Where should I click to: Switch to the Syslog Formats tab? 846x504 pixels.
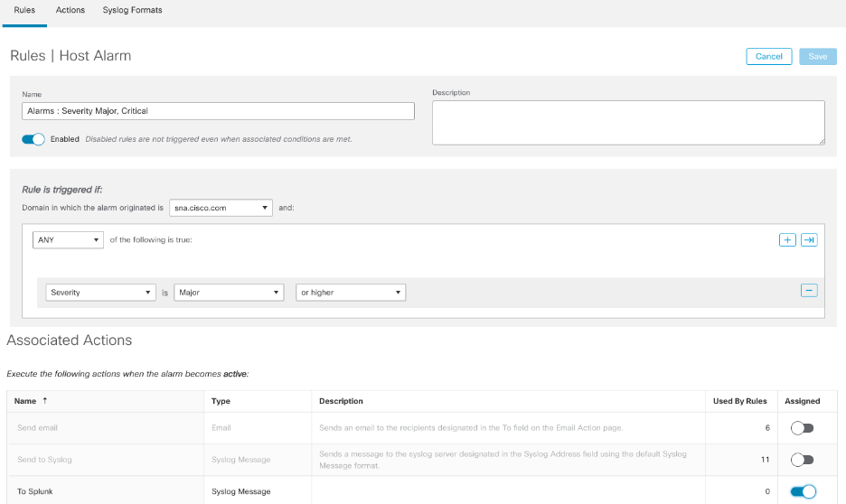coord(132,10)
